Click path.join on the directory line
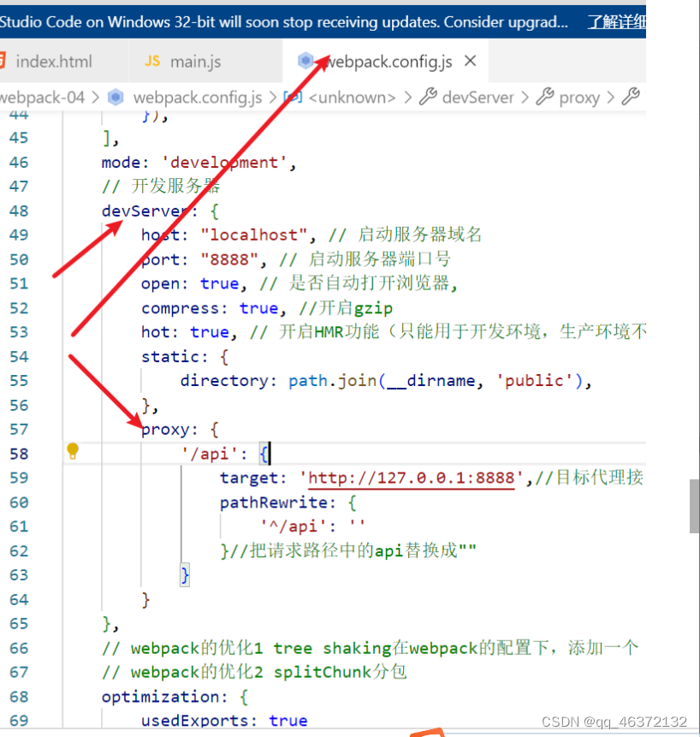This screenshot has height=737, width=700. tap(333, 380)
